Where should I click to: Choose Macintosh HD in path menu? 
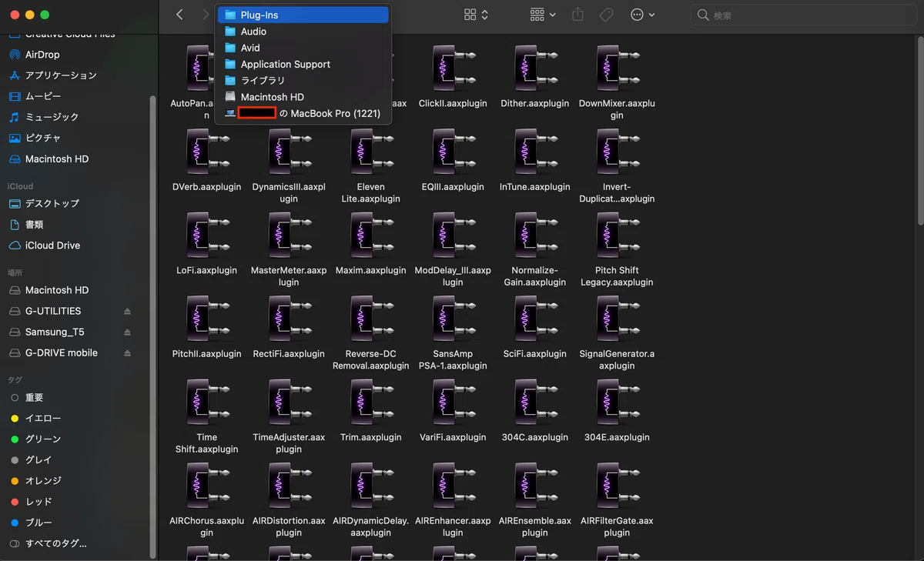point(303,97)
